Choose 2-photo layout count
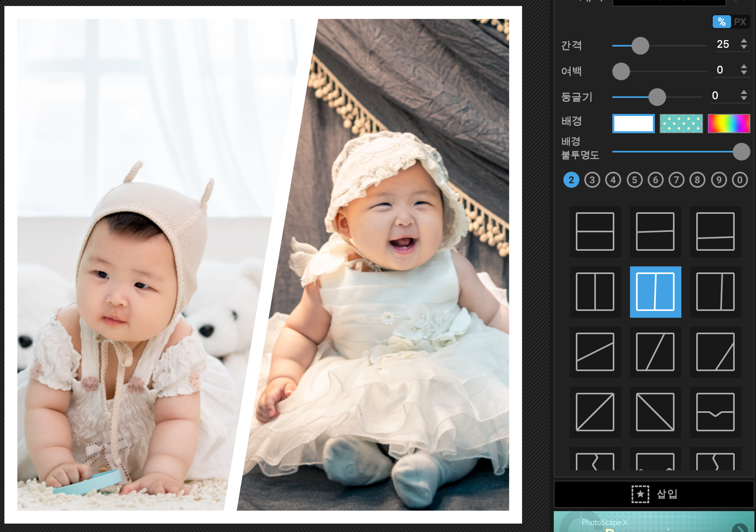756x532 pixels. click(x=571, y=180)
